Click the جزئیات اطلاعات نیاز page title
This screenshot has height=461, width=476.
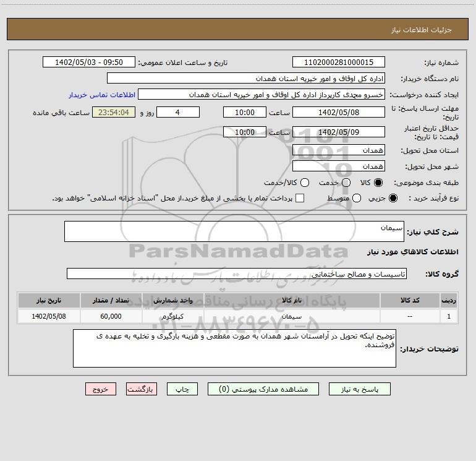click(x=422, y=30)
